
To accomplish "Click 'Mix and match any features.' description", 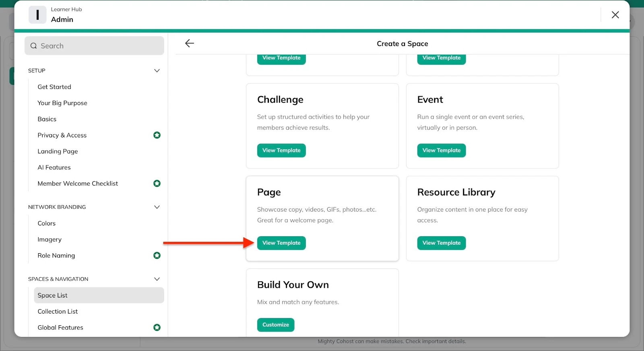I will pos(298,302).
